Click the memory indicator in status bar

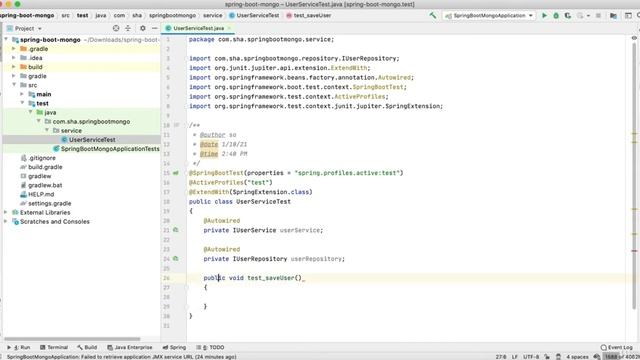(x=622, y=357)
